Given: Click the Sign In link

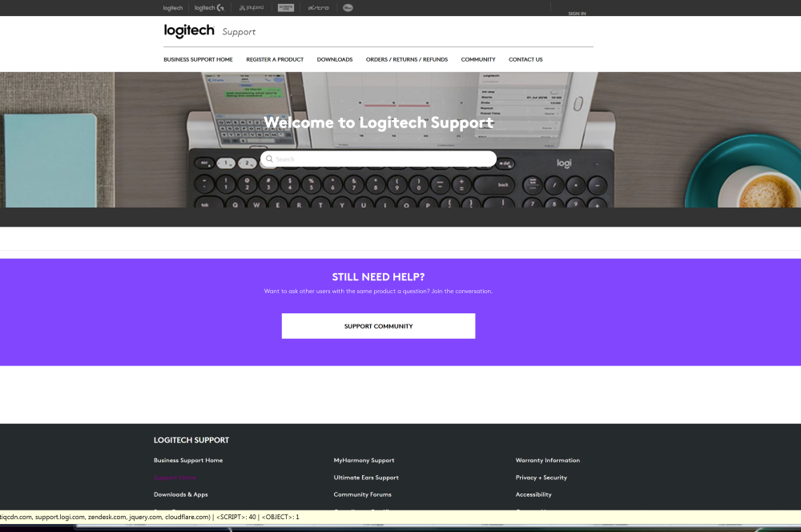Looking at the screenshot, I should pyautogui.click(x=577, y=14).
